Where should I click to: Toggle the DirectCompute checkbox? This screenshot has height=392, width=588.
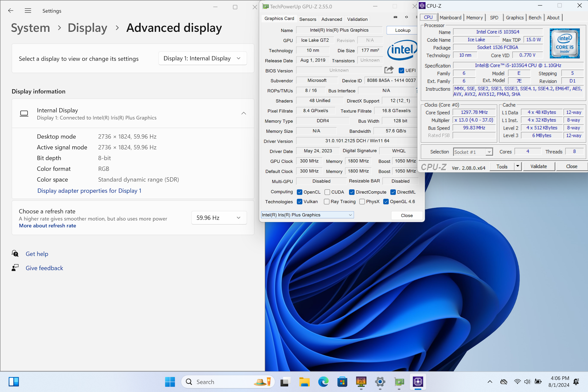352,192
